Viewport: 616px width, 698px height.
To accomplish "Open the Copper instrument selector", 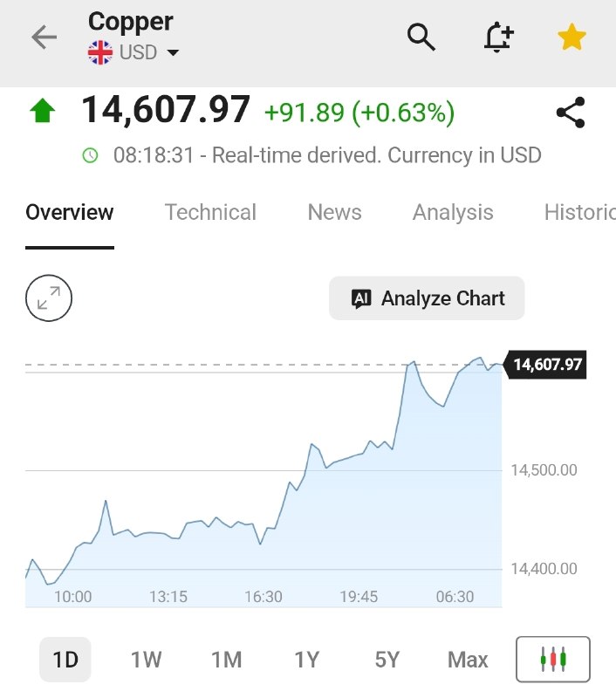I will point(130,23).
